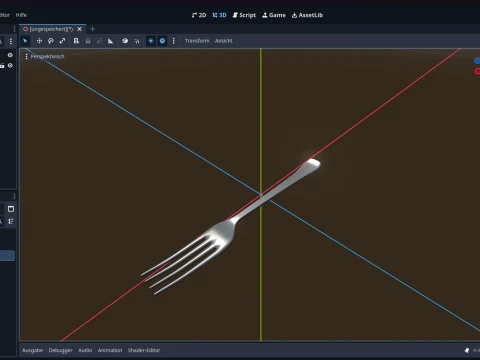The width and height of the screenshot is (480, 360).
Task: Activate the Ruler Mode tool
Action: (x=111, y=41)
